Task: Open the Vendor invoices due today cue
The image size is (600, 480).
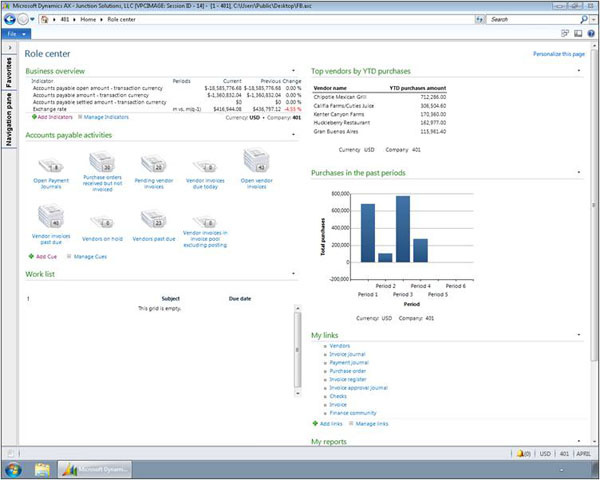Action: pyautogui.click(x=205, y=167)
